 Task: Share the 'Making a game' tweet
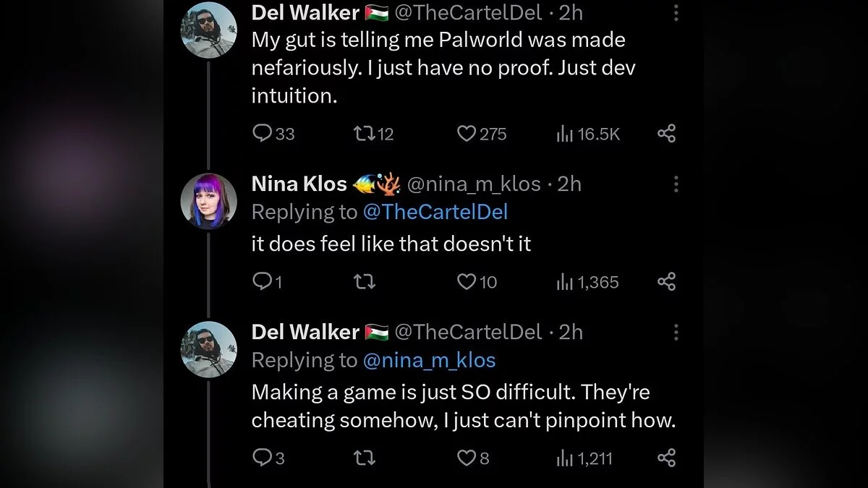coord(666,458)
